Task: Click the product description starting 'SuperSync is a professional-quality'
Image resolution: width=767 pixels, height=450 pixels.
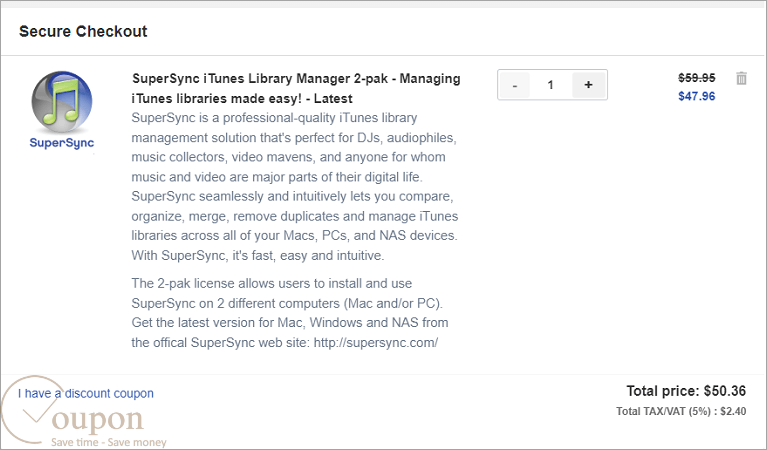Action: [295, 186]
